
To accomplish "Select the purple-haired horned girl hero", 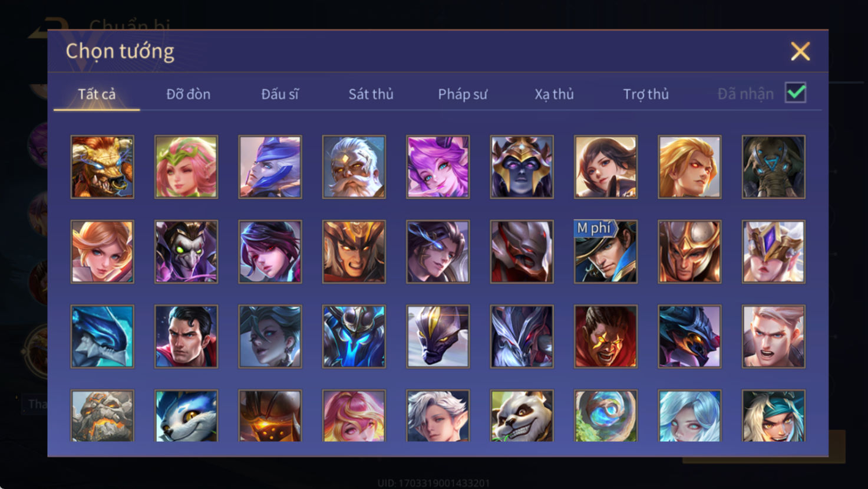I will coord(438,167).
